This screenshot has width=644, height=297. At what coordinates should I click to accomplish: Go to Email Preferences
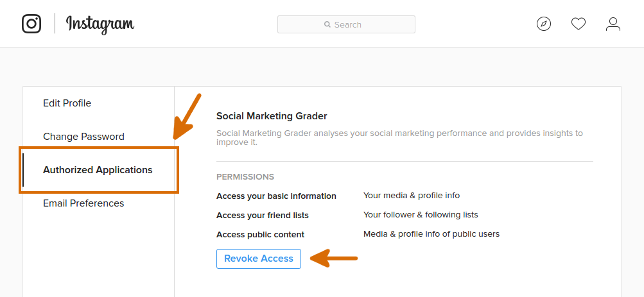(83, 203)
